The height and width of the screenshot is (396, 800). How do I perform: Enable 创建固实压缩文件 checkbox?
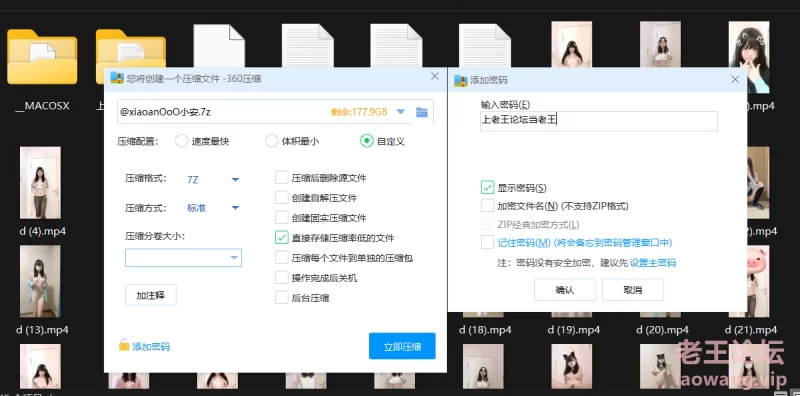coord(282,217)
